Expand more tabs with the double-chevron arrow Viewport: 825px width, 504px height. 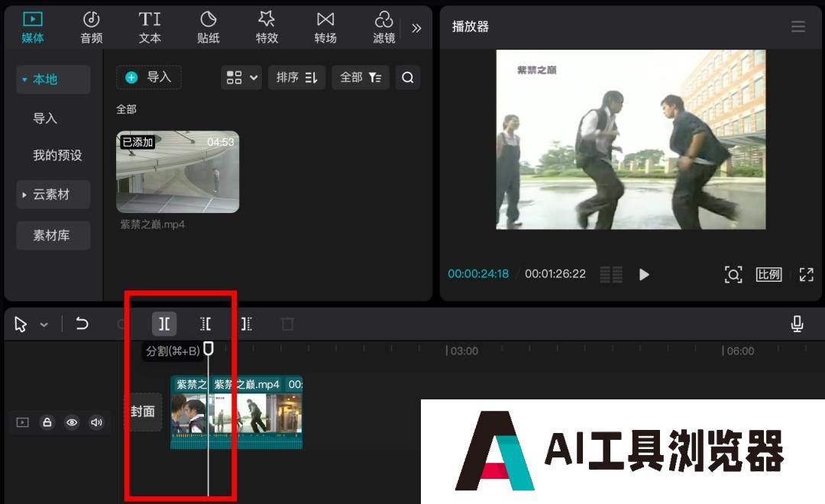[416, 28]
